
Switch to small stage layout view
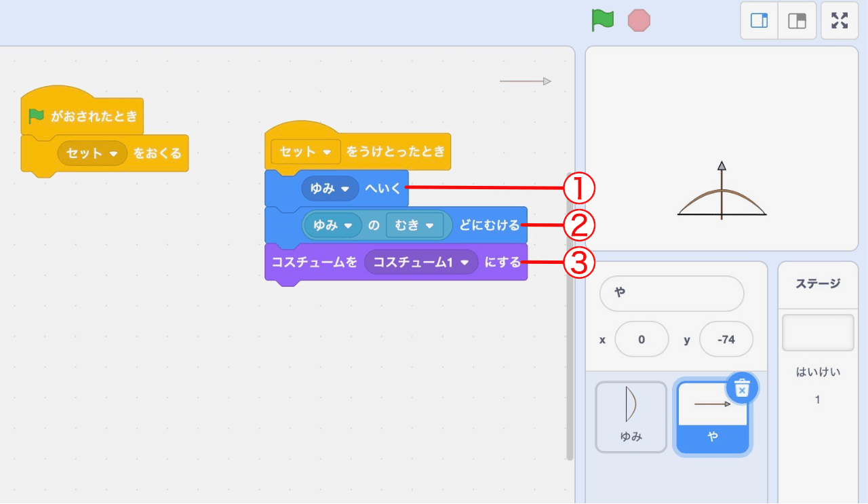(x=758, y=20)
